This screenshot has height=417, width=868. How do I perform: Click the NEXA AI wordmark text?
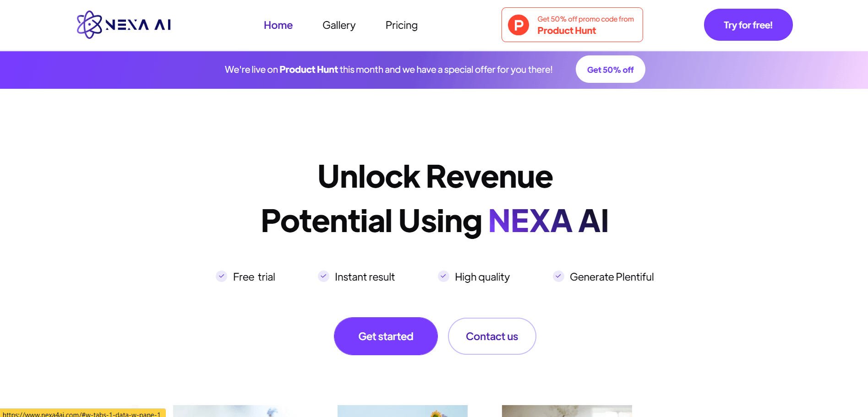coord(138,25)
